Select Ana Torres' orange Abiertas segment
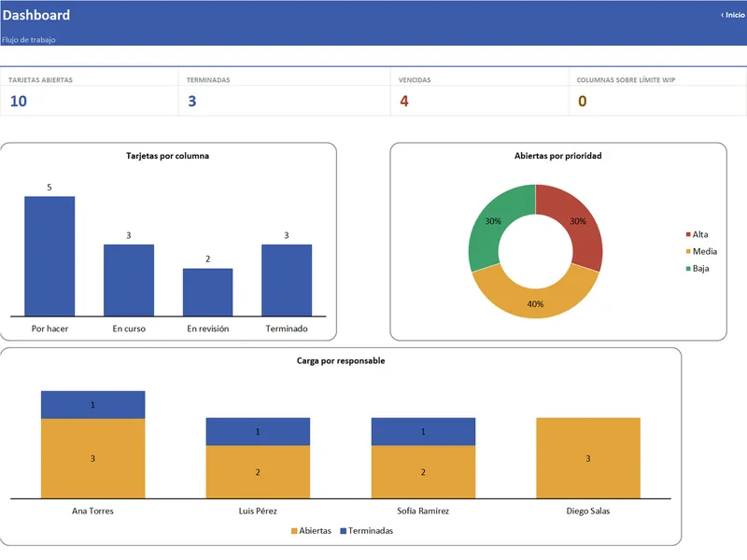Screen dimensions: 747x560 point(92,458)
